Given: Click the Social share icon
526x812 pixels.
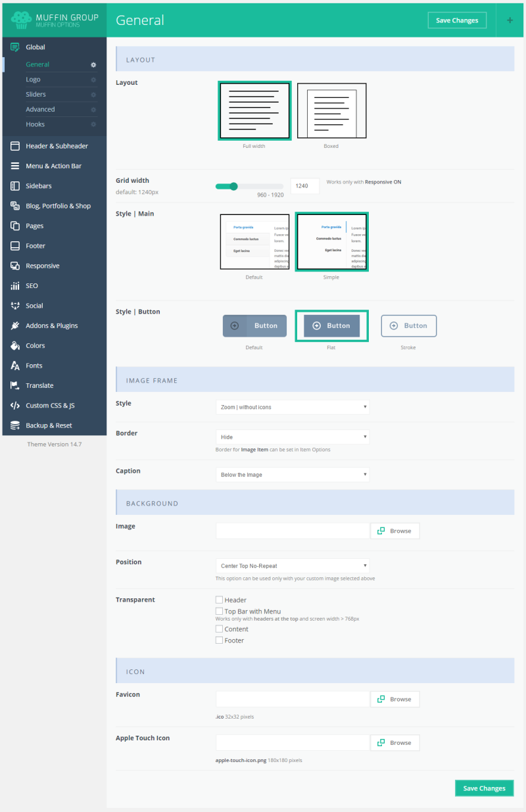Looking at the screenshot, I should pyautogui.click(x=15, y=306).
